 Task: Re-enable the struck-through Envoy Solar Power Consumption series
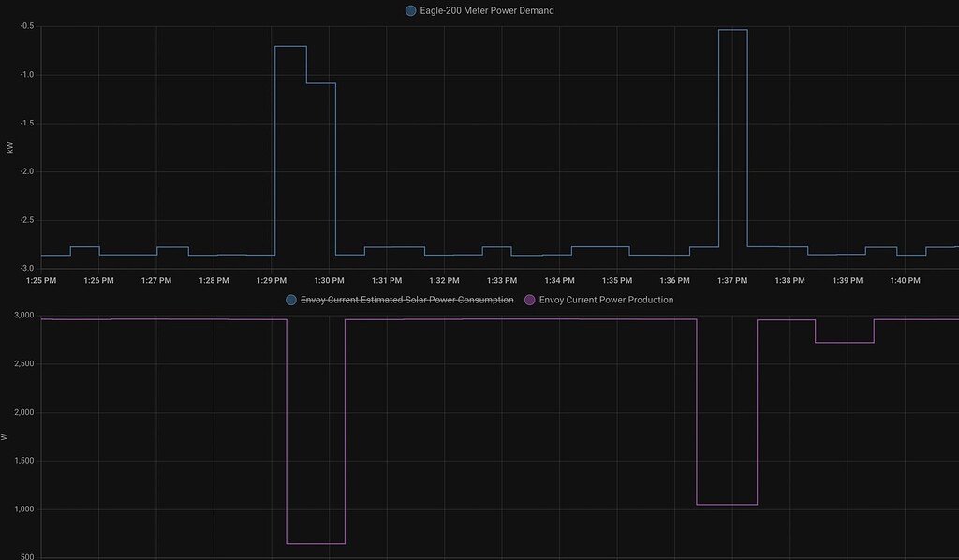[406, 300]
